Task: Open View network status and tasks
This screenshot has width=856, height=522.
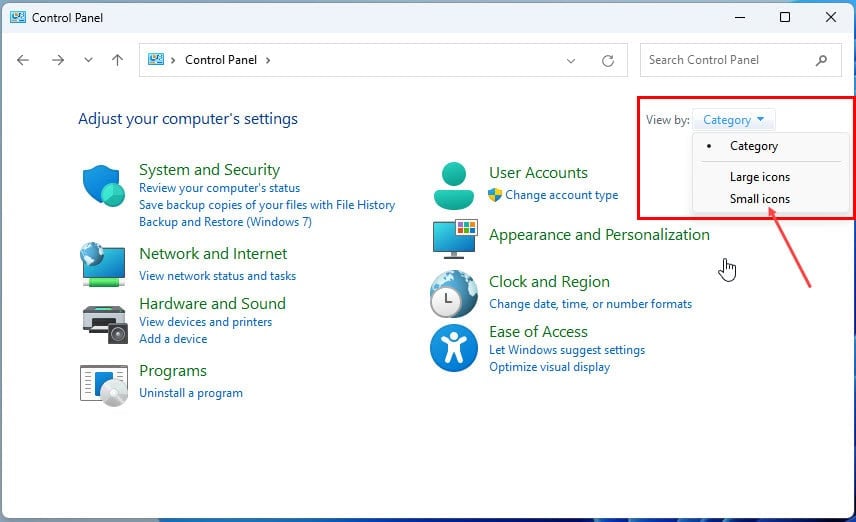Action: [x=217, y=276]
